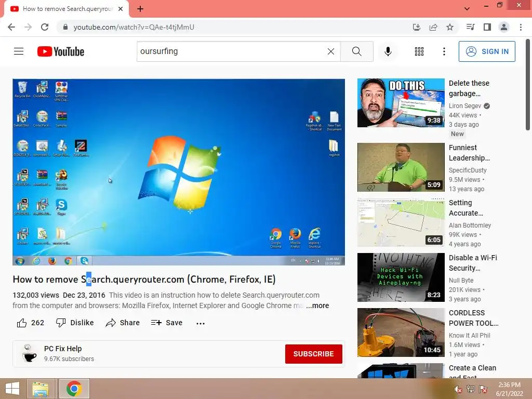Click 'Know It All Phil' channel name

click(x=469, y=335)
